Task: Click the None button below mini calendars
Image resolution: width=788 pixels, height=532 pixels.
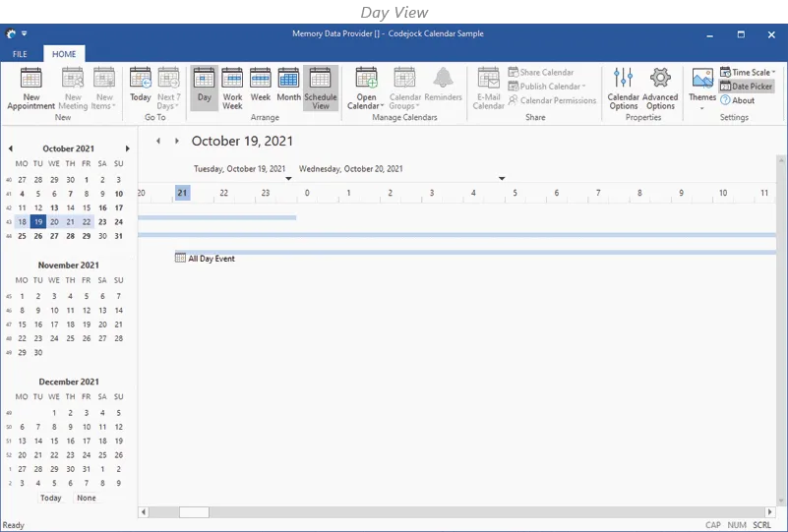Action: 87,498
